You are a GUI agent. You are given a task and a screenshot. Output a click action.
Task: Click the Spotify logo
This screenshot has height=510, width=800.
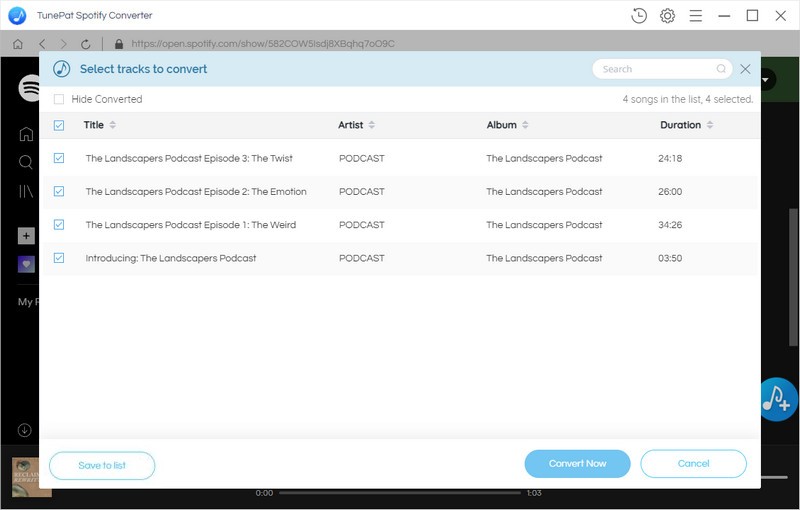(29, 88)
